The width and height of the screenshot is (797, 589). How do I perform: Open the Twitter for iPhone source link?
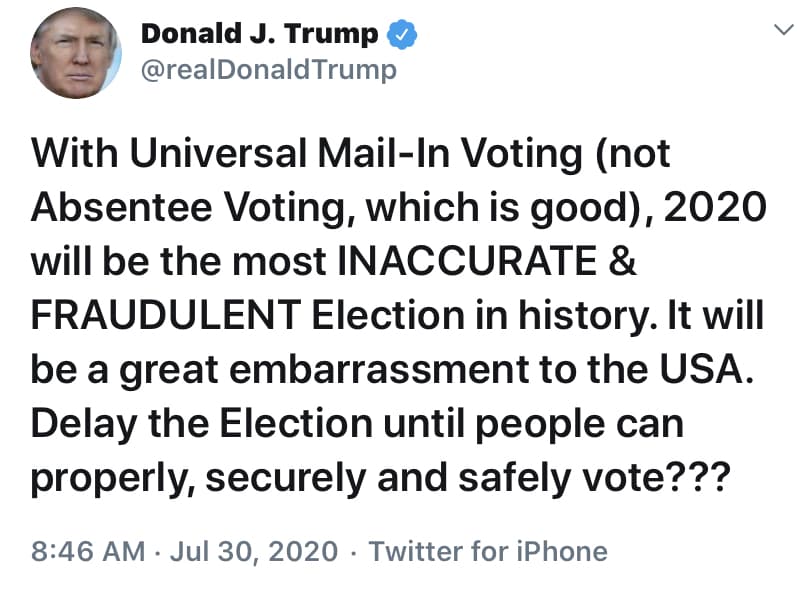tap(489, 551)
